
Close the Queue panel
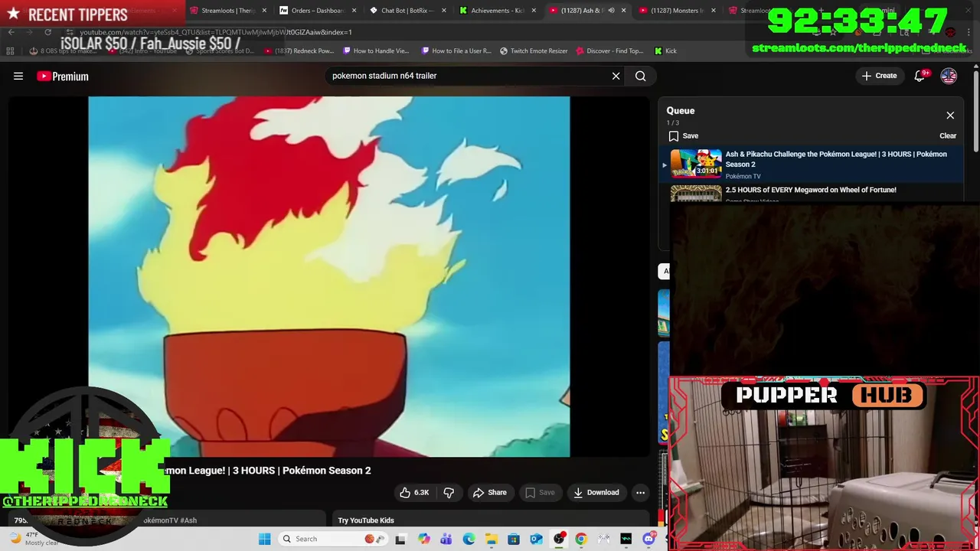point(950,116)
